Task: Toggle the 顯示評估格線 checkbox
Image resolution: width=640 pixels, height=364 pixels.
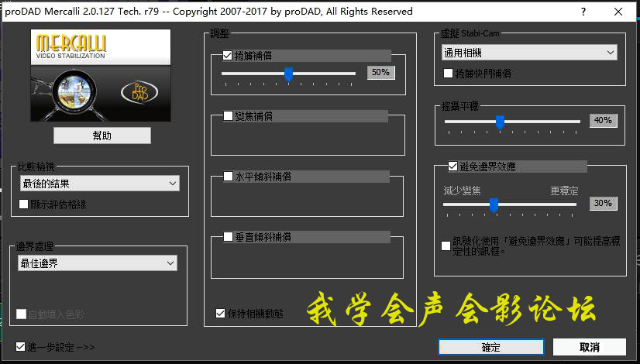Action: [24, 204]
